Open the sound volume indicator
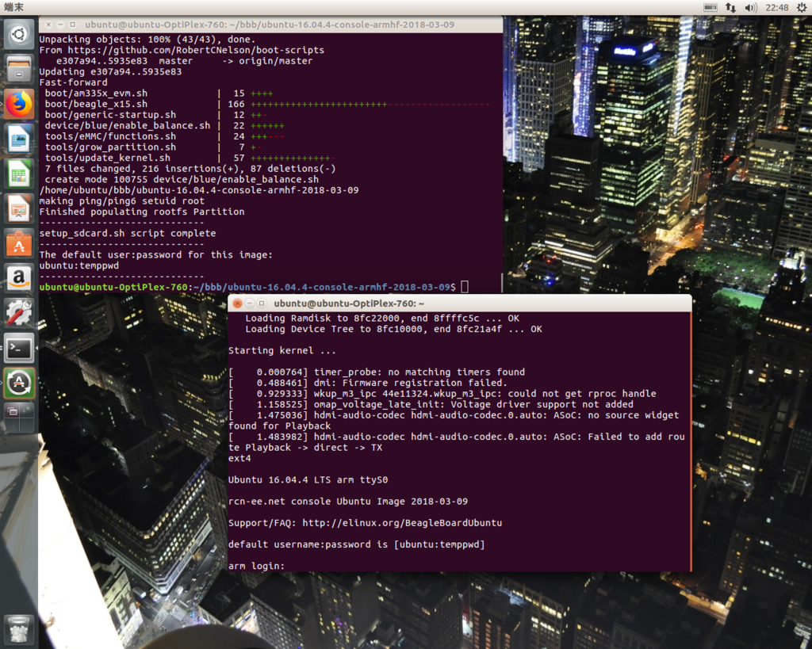This screenshot has height=649, width=812. (750, 7)
